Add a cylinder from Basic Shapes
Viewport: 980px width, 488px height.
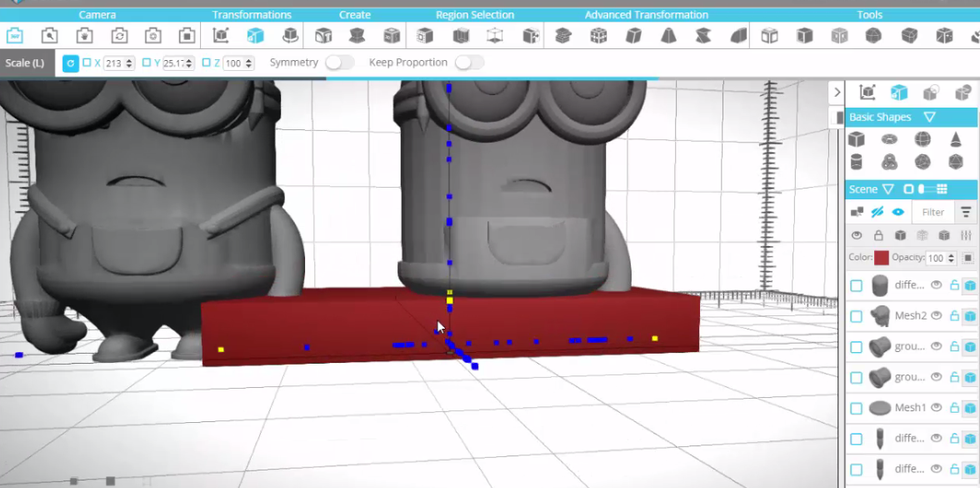coord(857,163)
